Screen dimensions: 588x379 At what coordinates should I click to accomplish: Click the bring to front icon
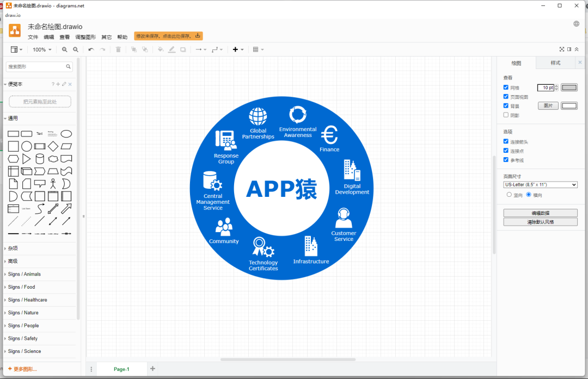point(134,49)
